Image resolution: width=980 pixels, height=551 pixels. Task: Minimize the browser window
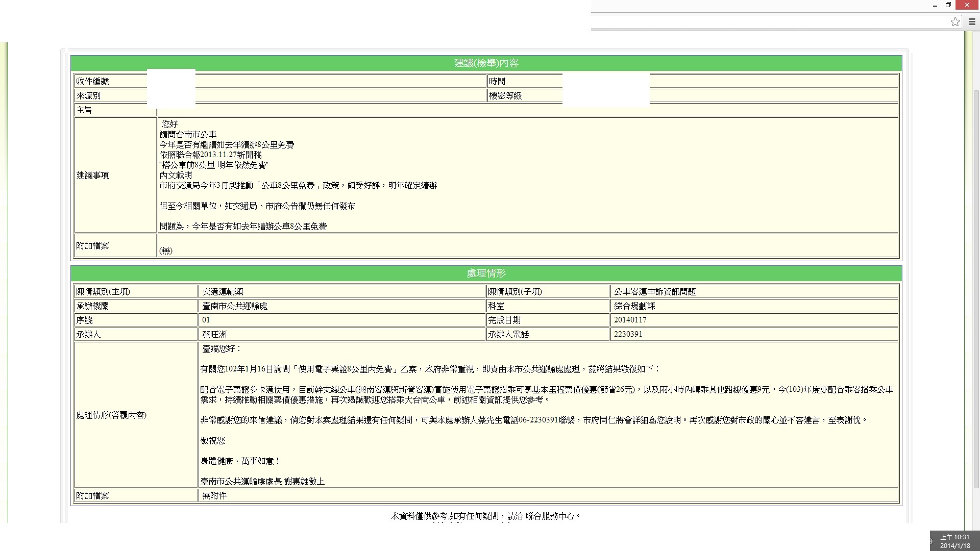(x=935, y=5)
